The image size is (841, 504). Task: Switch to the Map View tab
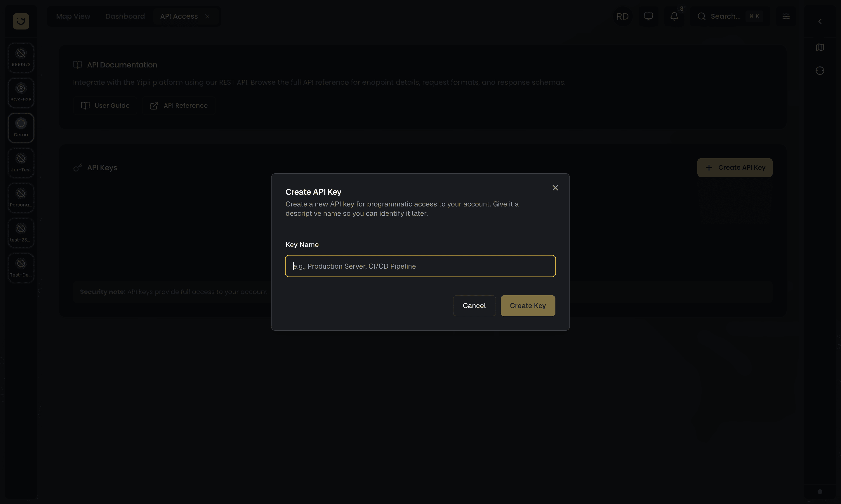coord(73,16)
